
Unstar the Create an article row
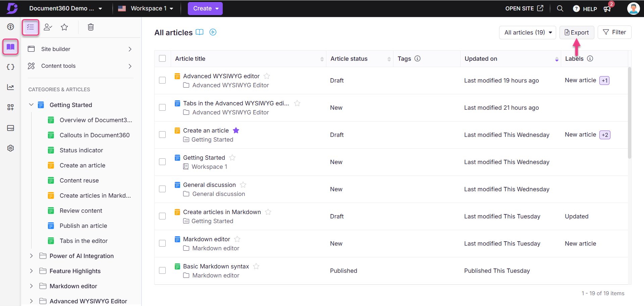(x=236, y=131)
